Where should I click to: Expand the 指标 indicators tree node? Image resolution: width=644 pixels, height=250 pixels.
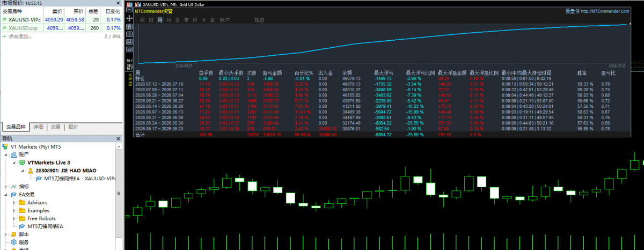click(x=6, y=186)
